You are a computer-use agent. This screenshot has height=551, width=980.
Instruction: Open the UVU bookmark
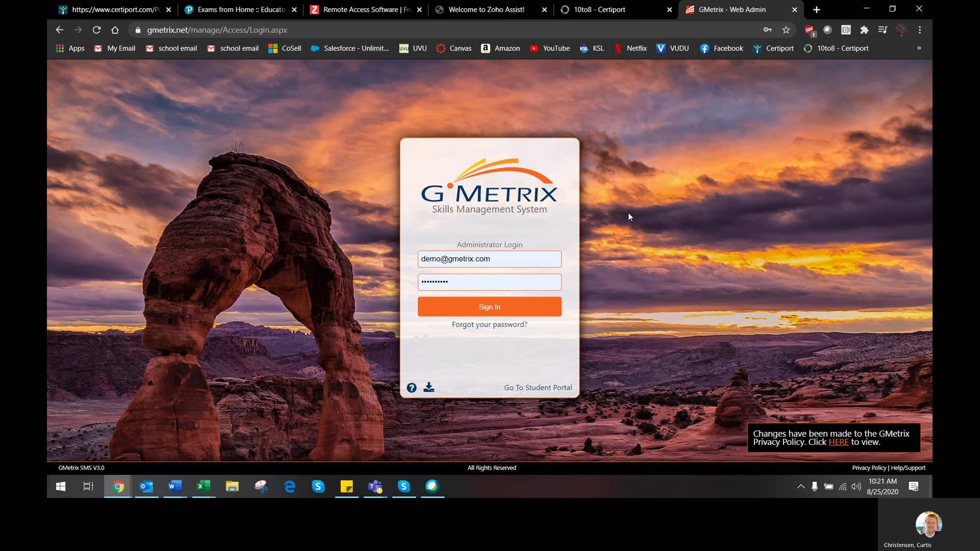pyautogui.click(x=413, y=48)
